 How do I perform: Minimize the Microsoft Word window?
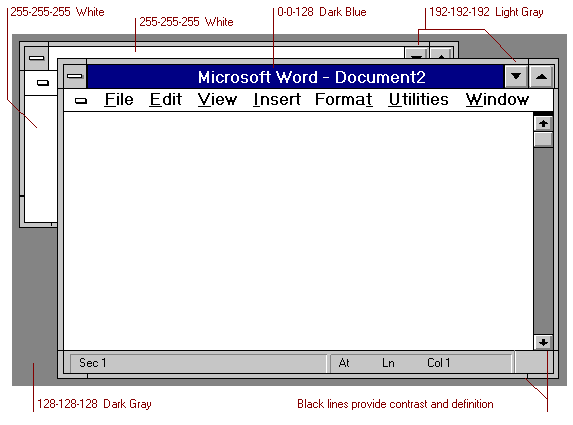click(x=516, y=76)
